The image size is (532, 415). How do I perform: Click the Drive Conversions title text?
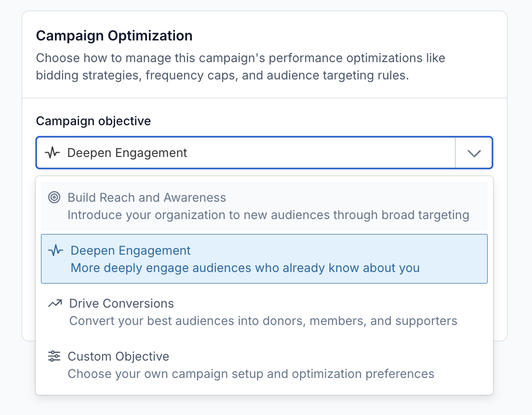(x=121, y=303)
